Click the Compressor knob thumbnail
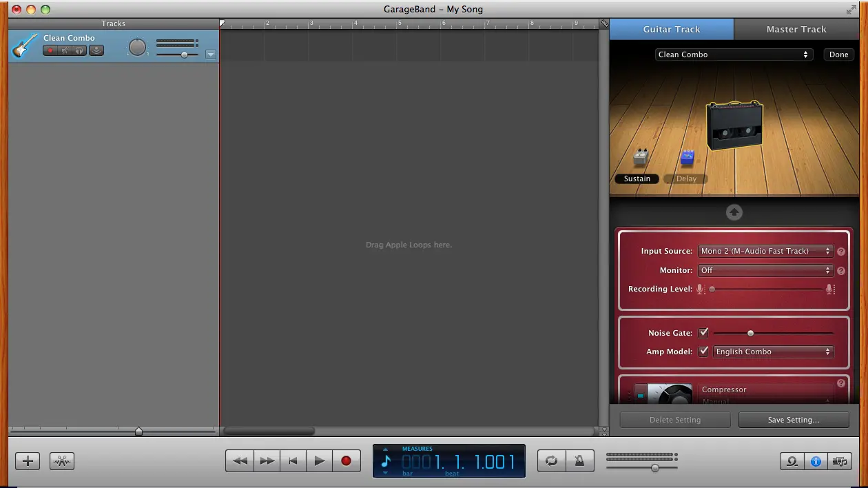 coord(670,394)
